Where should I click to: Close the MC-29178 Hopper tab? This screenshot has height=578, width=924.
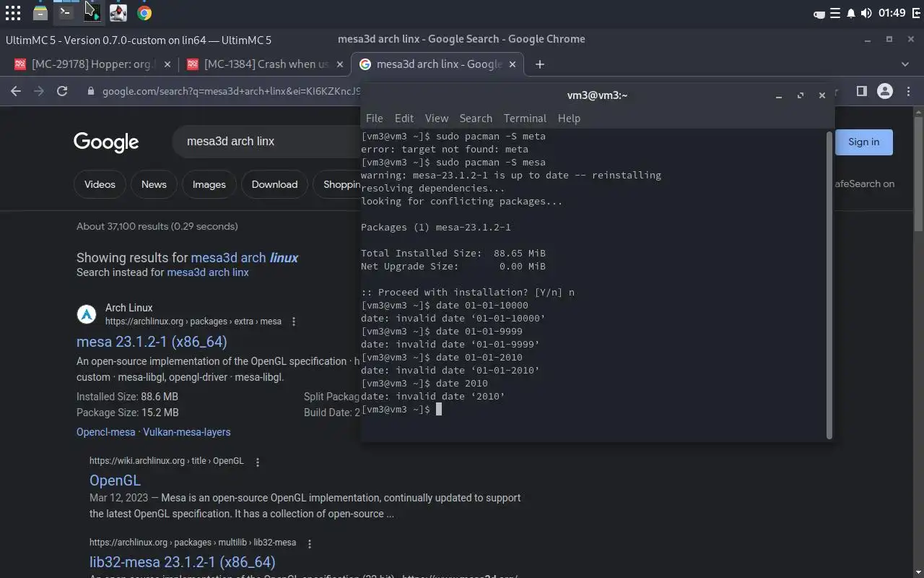167,64
